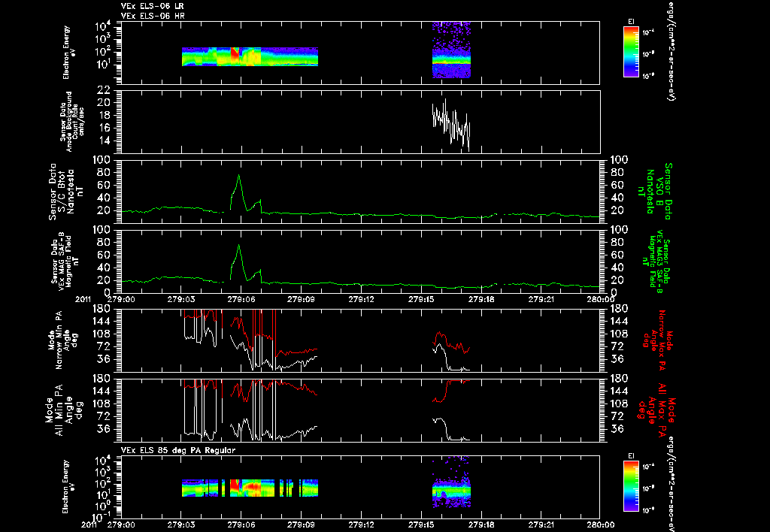Click the EI color bar beside the top spectrogram
This screenshot has height=532, width=770.
tap(631, 52)
